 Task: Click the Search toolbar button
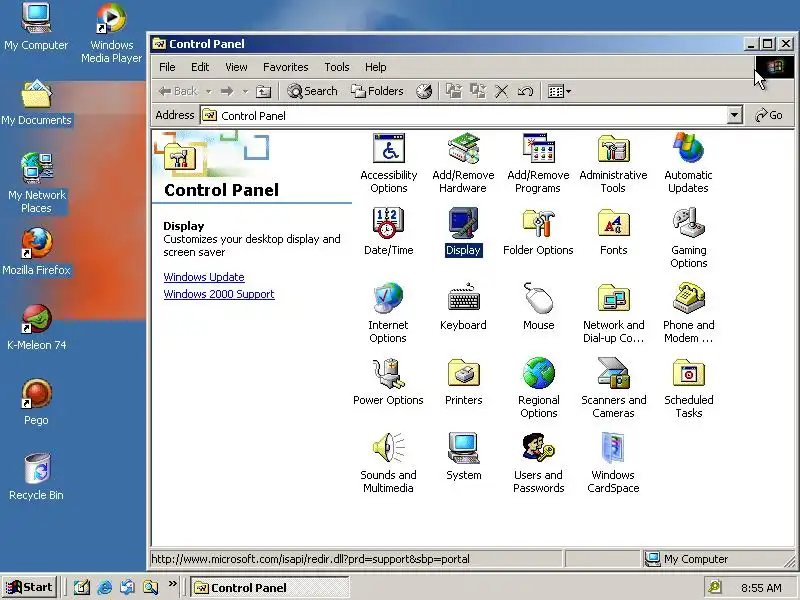click(312, 91)
